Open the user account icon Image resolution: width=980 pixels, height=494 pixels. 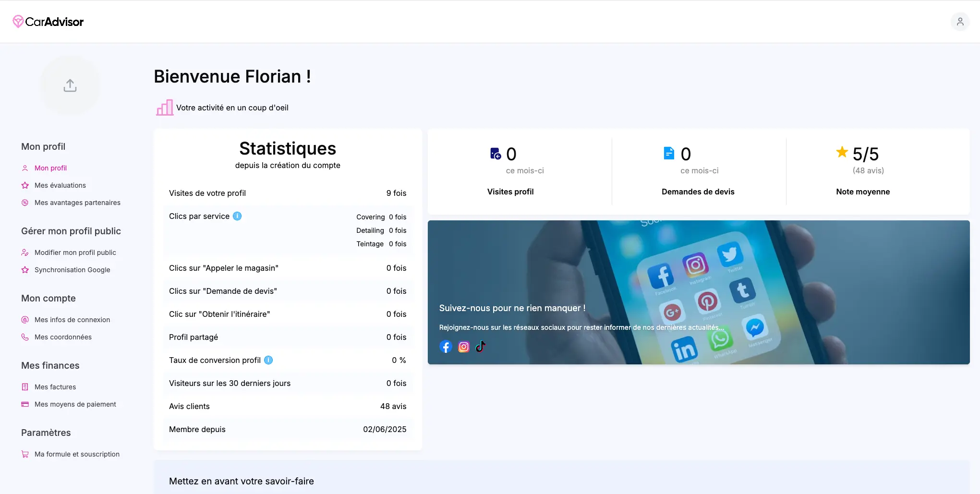(960, 22)
